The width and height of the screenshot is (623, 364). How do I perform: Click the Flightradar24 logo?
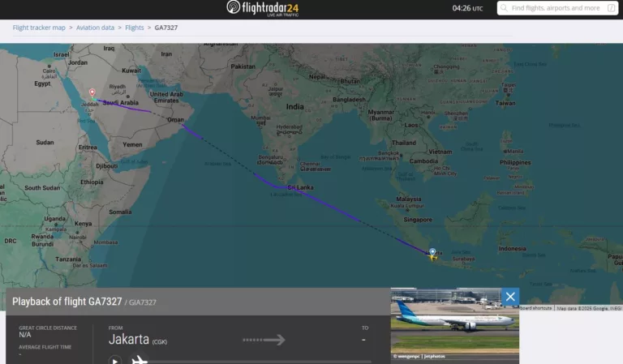263,8
